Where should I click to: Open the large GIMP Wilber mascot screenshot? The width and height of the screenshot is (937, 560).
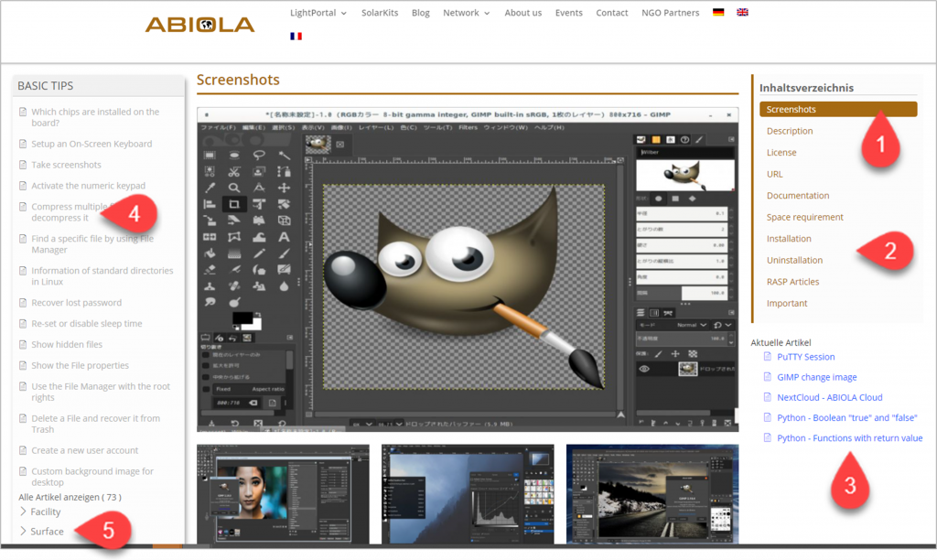click(x=468, y=269)
